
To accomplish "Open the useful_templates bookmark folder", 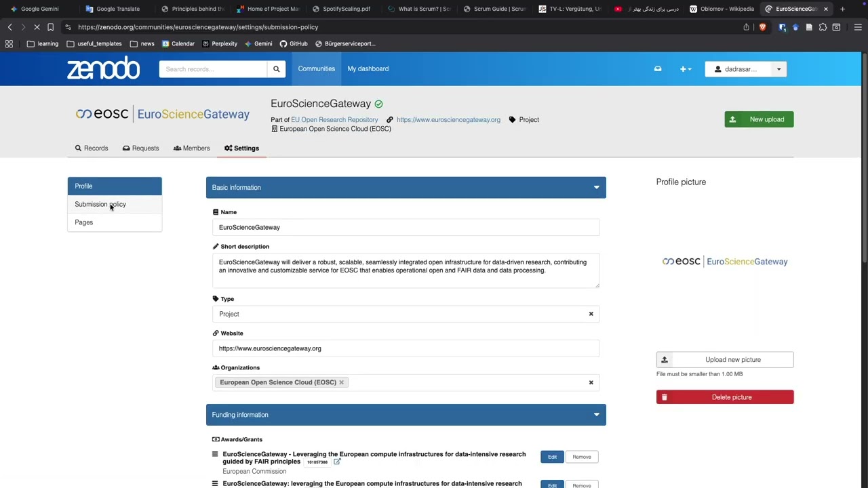I will tap(94, 43).
